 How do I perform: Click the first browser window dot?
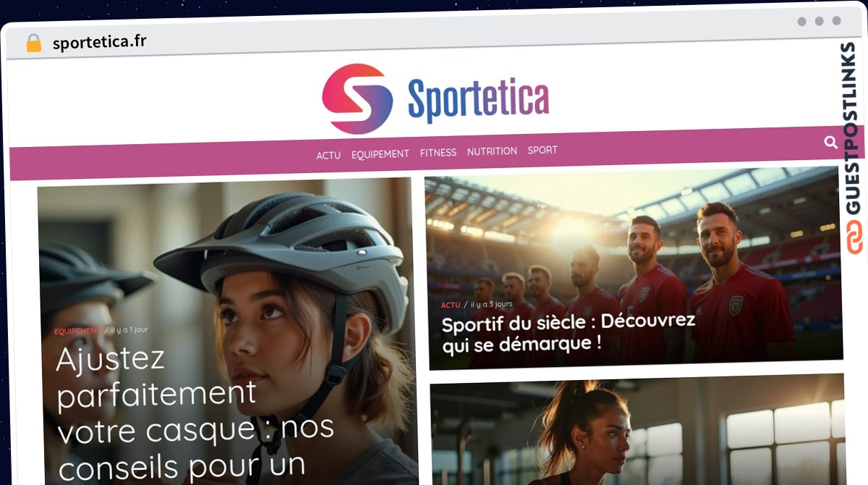coord(802,21)
